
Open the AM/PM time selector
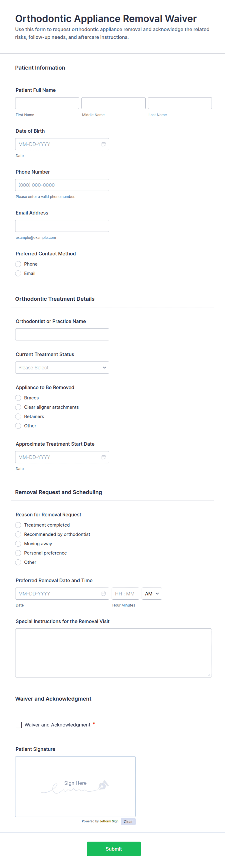click(152, 593)
